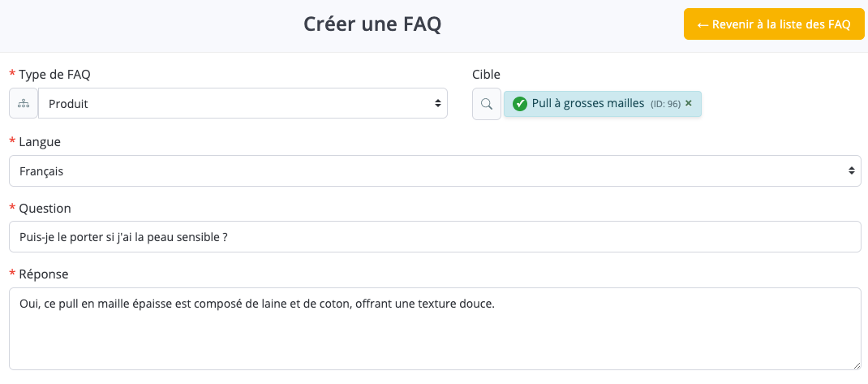868x384 pixels.
Task: Click the magnifying glass search icon under Cible
Action: coord(487,104)
